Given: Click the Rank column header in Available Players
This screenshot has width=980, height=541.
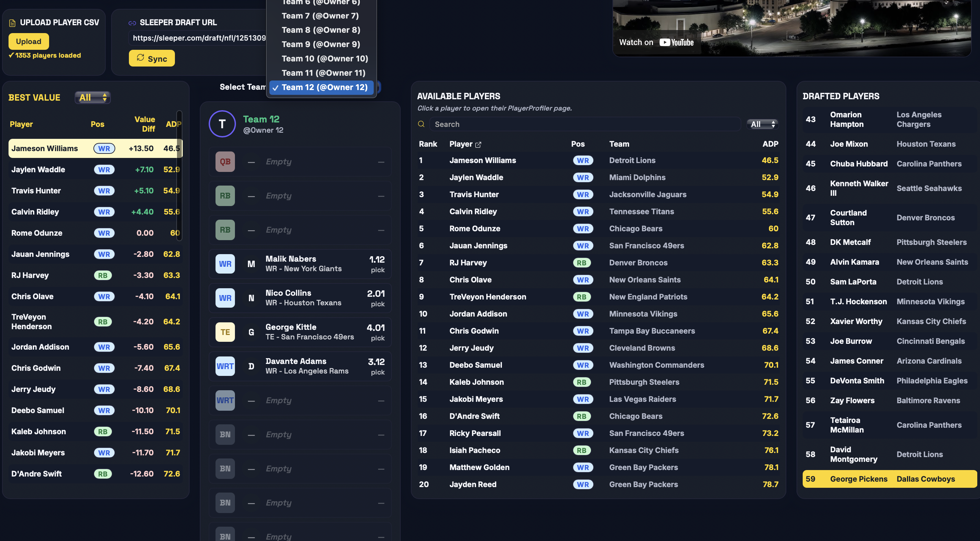Looking at the screenshot, I should [428, 144].
